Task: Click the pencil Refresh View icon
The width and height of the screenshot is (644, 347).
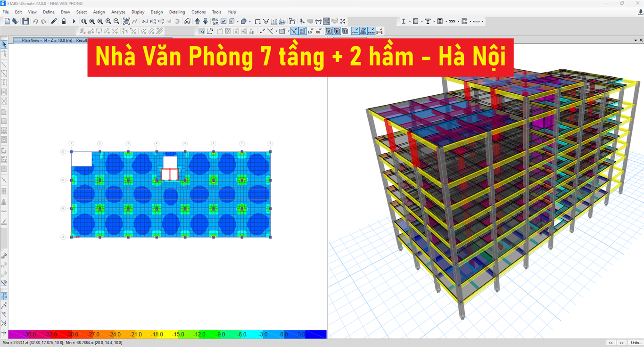Action: coord(54,21)
